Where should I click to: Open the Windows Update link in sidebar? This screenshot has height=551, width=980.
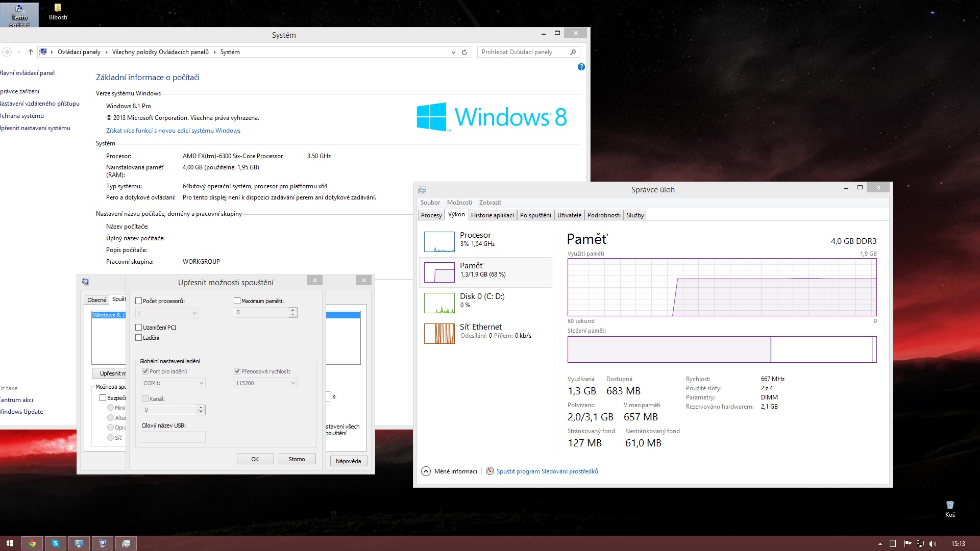coord(21,412)
